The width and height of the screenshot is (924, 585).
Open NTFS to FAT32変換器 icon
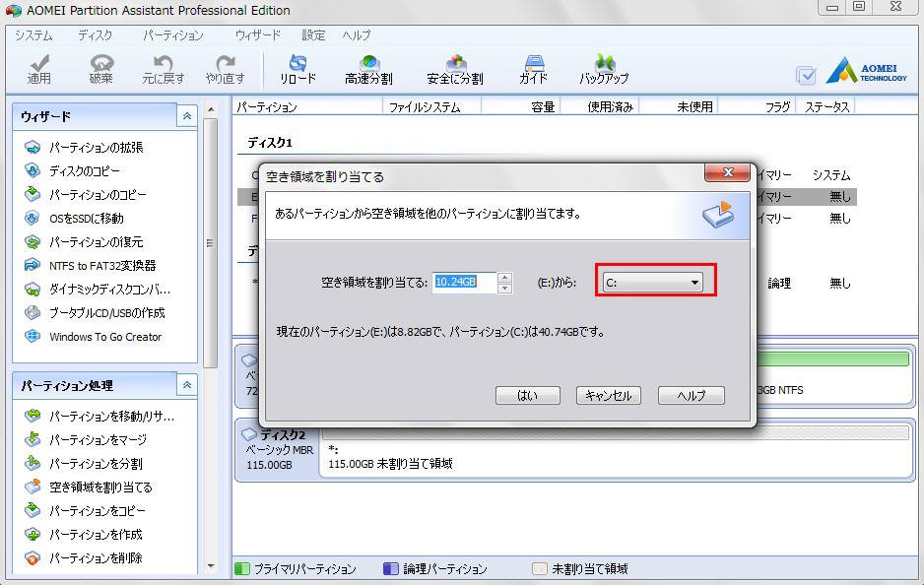[x=33, y=265]
